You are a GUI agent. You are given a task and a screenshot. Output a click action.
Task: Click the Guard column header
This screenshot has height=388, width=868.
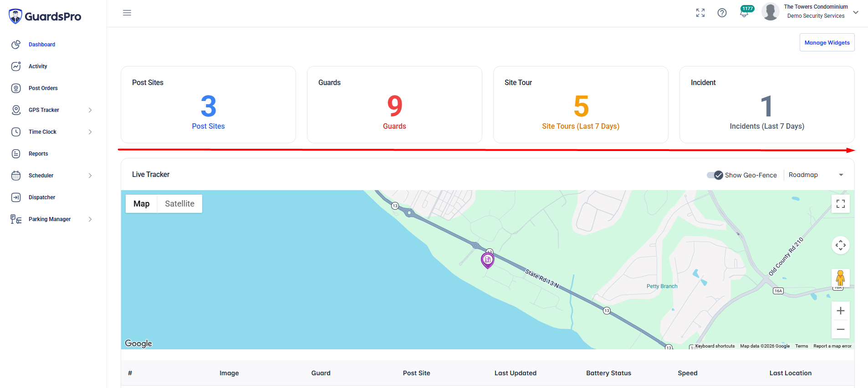pos(321,373)
